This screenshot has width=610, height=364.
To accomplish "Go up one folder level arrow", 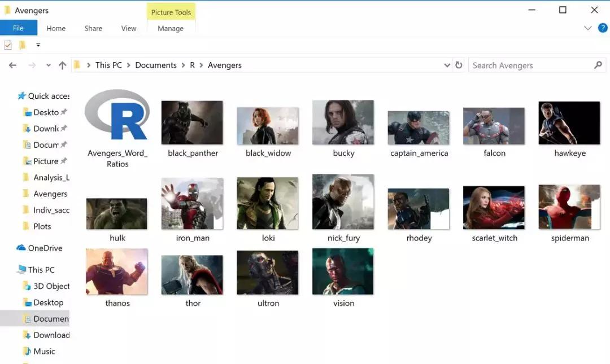I will tap(62, 65).
